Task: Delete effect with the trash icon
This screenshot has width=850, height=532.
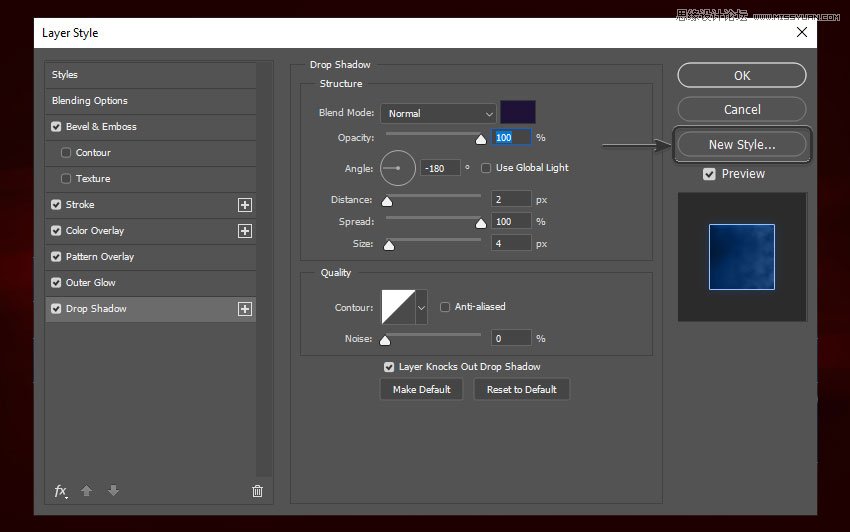Action: (257, 491)
